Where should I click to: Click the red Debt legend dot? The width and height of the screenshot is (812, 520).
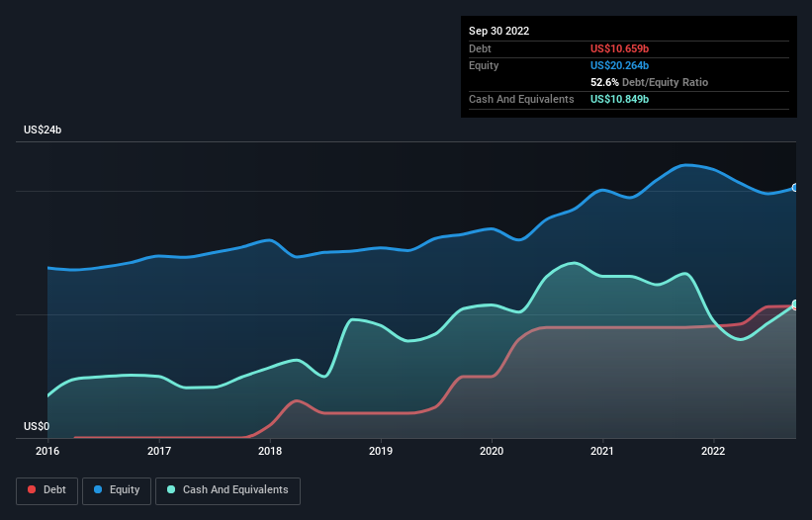pyautogui.click(x=32, y=489)
